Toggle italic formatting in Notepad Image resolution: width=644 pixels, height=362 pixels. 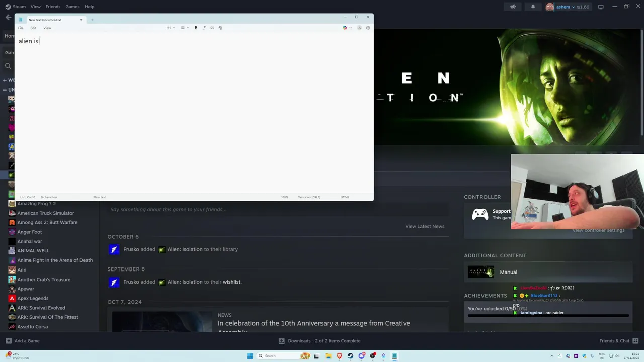204,28
